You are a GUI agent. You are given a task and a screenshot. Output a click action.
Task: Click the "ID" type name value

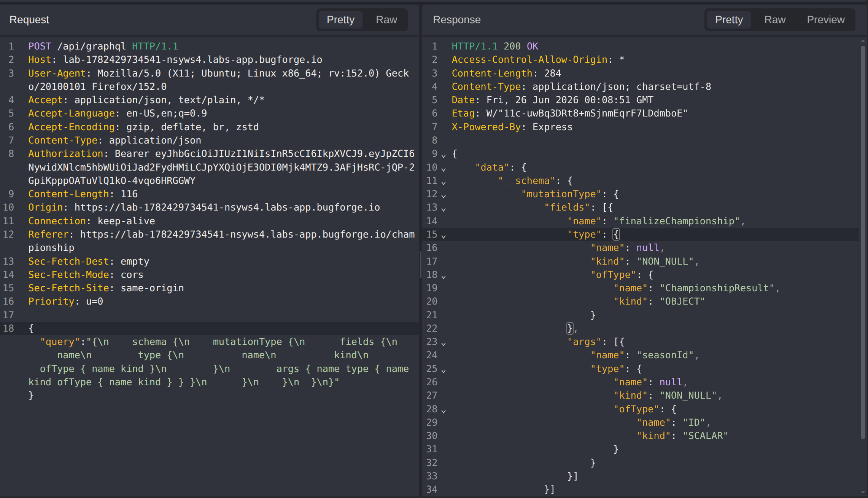coord(694,423)
